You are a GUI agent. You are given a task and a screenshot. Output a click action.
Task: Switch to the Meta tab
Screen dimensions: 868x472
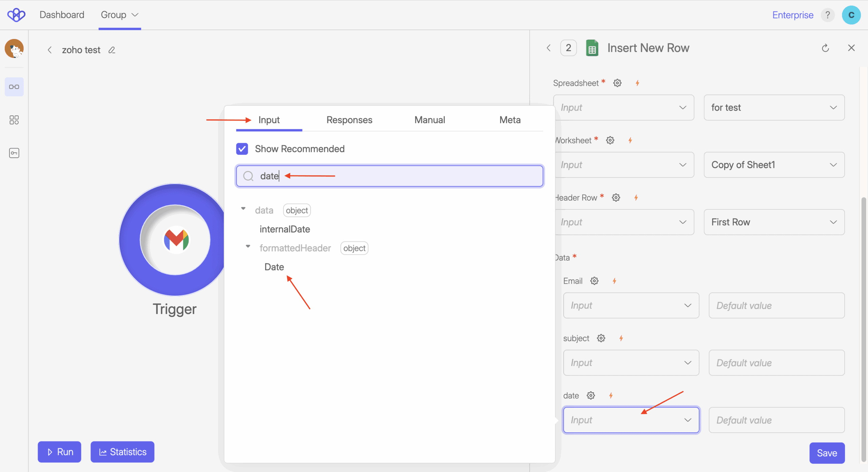tap(510, 120)
